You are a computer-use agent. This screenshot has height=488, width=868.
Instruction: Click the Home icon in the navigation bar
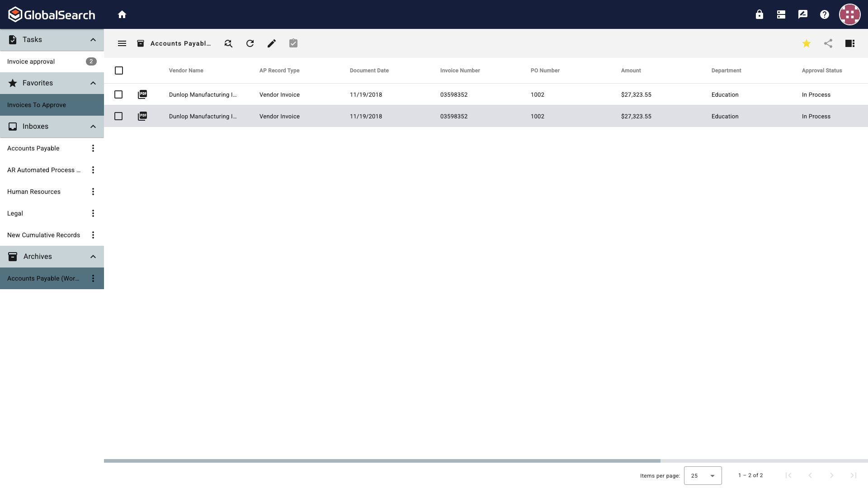coord(122,14)
